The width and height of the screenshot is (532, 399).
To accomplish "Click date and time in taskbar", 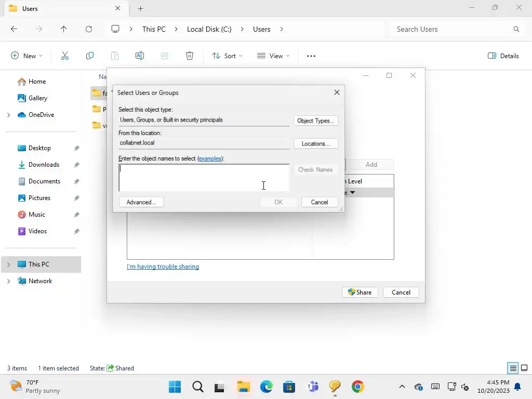I will [494, 387].
